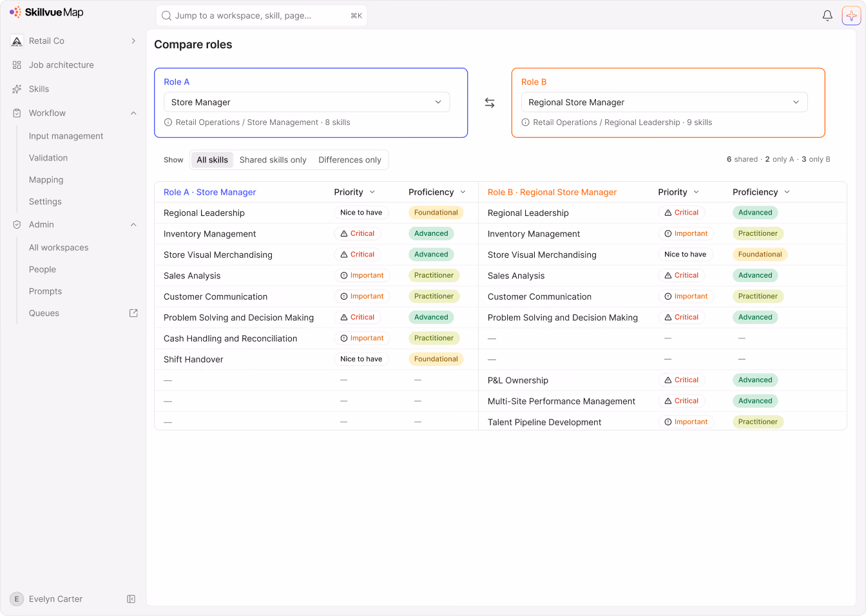The image size is (866, 616).
Task: Expand the Retail Co workspace chevron
Action: pyautogui.click(x=133, y=41)
